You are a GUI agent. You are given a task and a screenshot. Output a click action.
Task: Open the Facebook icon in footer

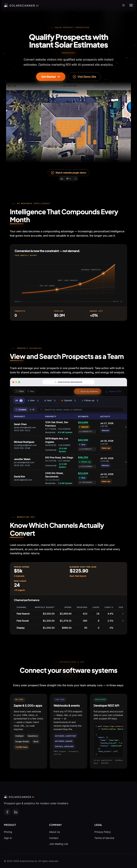pyautogui.click(x=7, y=812)
